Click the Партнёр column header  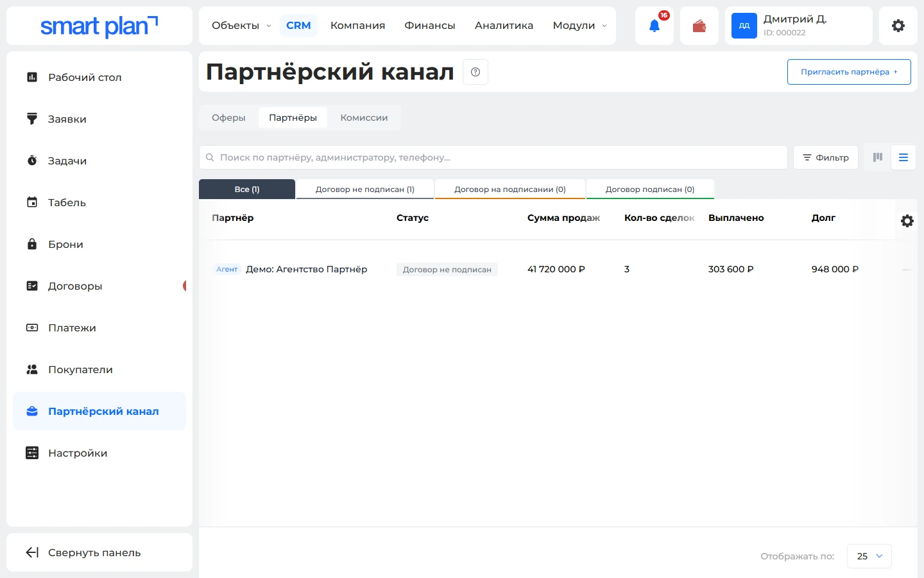[x=233, y=218]
